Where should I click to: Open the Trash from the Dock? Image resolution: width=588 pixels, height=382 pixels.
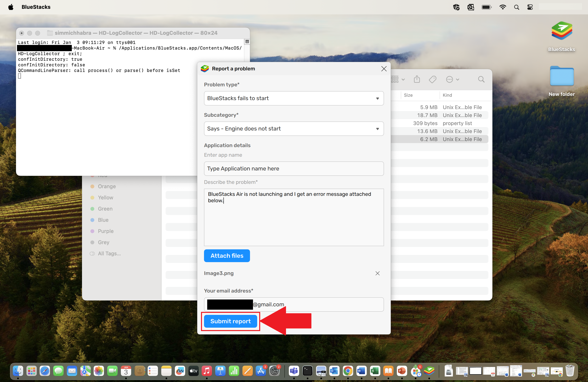click(x=570, y=371)
